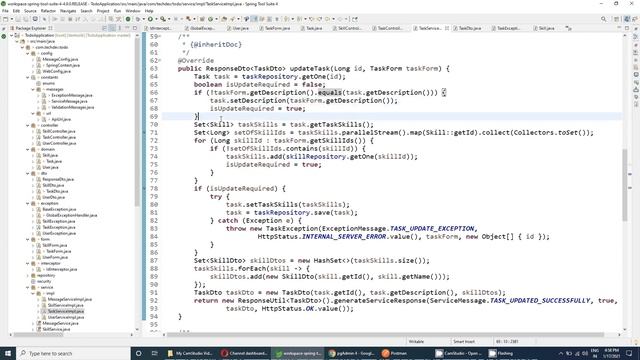The height and width of the screenshot is (360, 640).
Task: Click the editor vertical scrollbar thumb
Action: pos(624,185)
